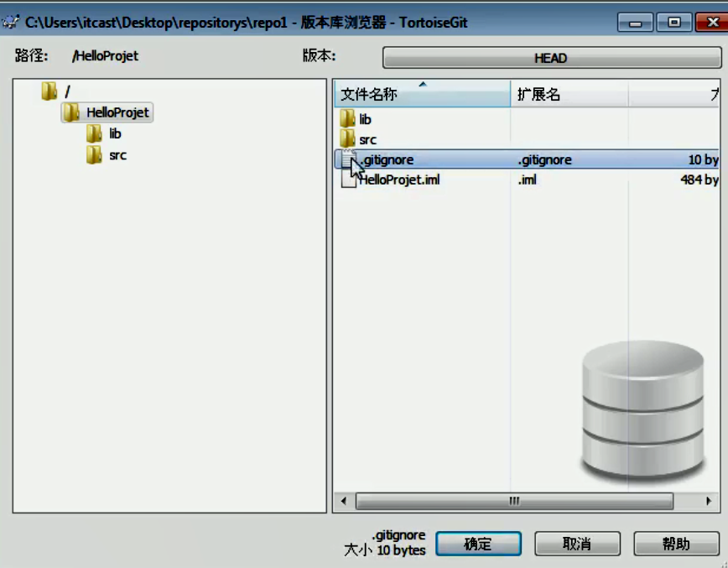
Task: Click the 484 bytes size cell
Action: point(699,180)
